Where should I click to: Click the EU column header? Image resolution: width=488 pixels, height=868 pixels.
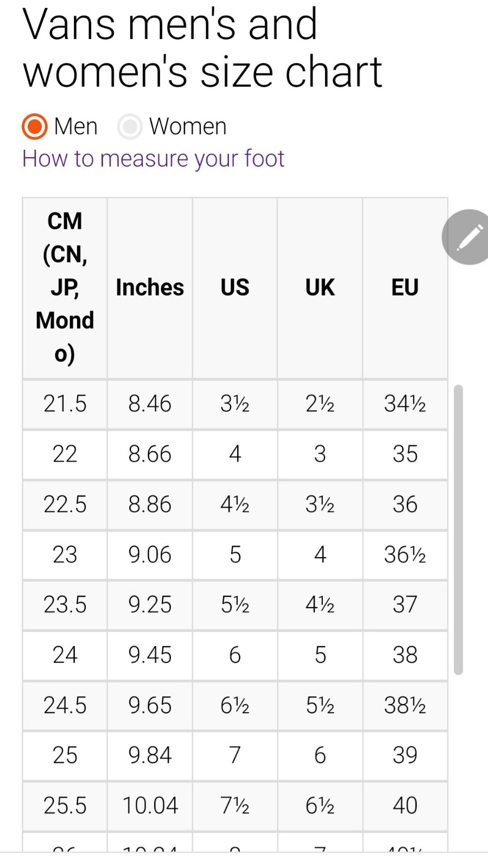click(x=405, y=288)
